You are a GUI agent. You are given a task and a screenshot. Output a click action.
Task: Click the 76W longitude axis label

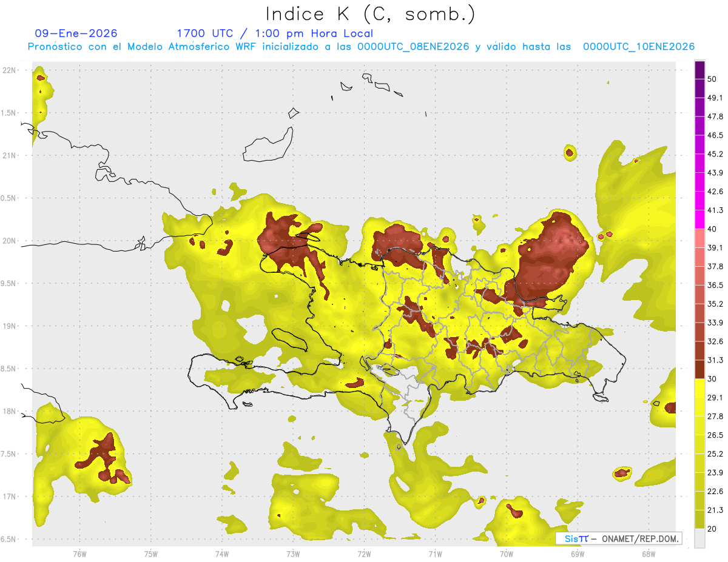click(x=79, y=554)
